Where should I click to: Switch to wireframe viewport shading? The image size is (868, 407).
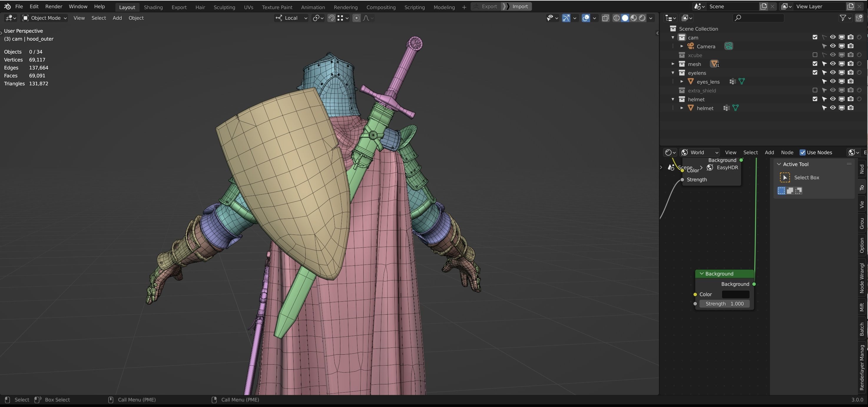pyautogui.click(x=616, y=18)
